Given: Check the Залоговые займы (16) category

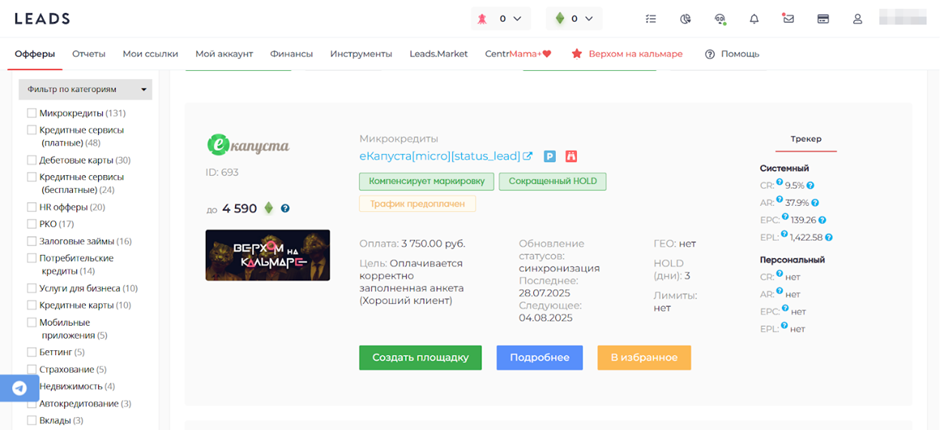Looking at the screenshot, I should 32,241.
